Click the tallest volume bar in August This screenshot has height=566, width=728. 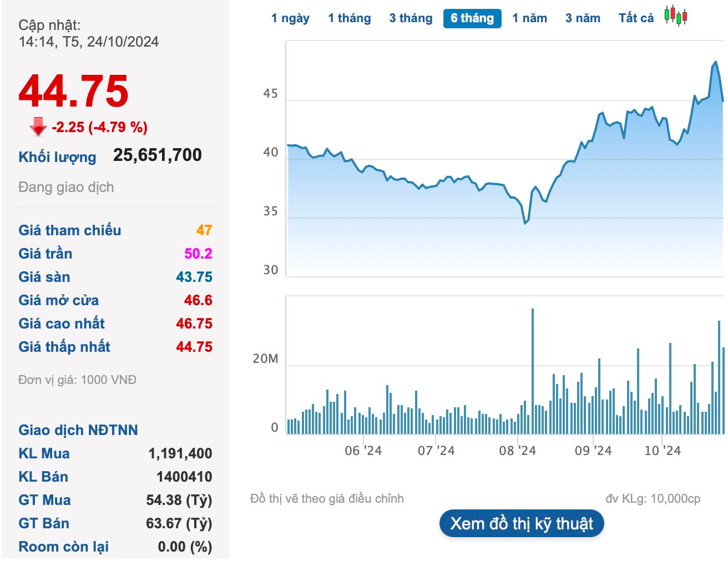[533, 371]
